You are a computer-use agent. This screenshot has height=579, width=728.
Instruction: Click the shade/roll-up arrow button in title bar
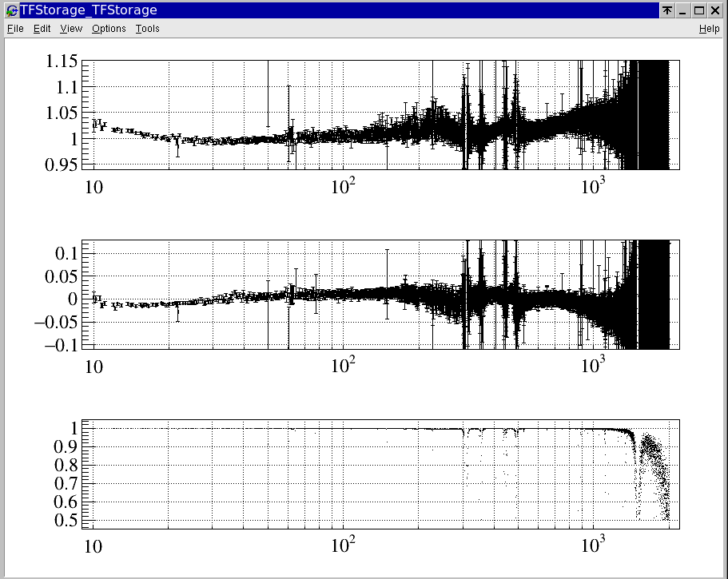666,10
